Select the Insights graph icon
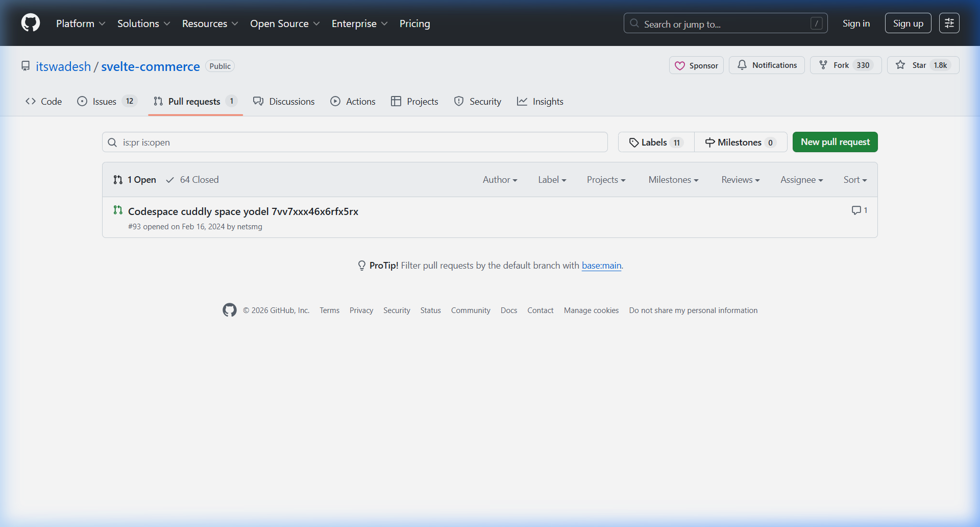This screenshot has height=527, width=980. 522,101
